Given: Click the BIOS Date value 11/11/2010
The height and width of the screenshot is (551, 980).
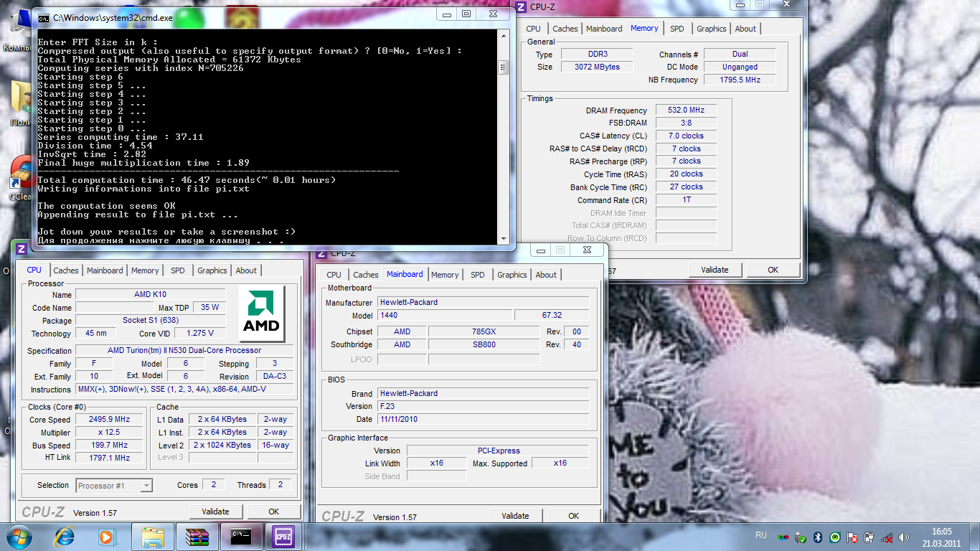Looking at the screenshot, I should tap(484, 419).
